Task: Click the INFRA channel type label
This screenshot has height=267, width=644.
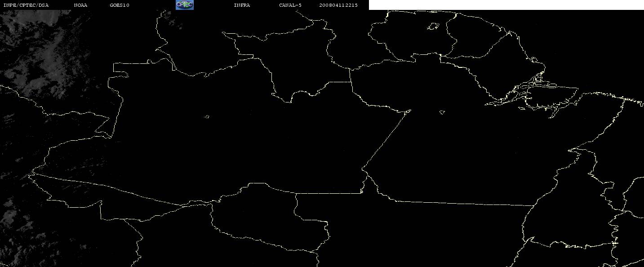Action: pyautogui.click(x=242, y=5)
